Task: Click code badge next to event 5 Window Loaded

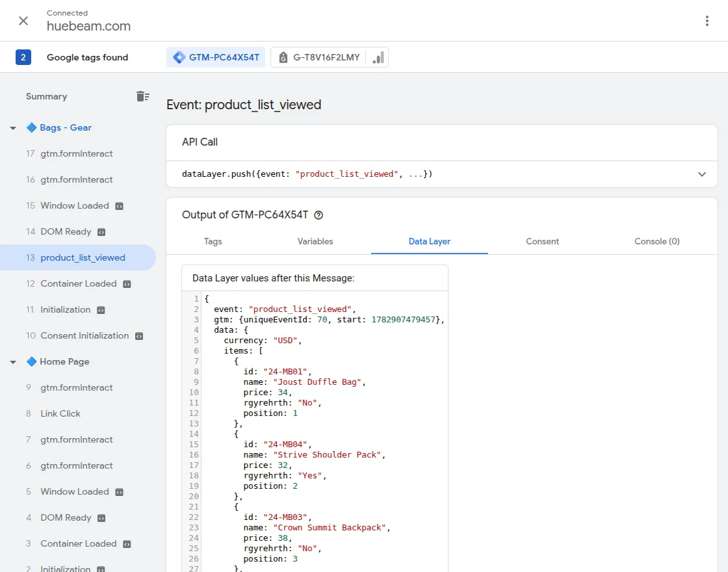Action: click(x=120, y=492)
